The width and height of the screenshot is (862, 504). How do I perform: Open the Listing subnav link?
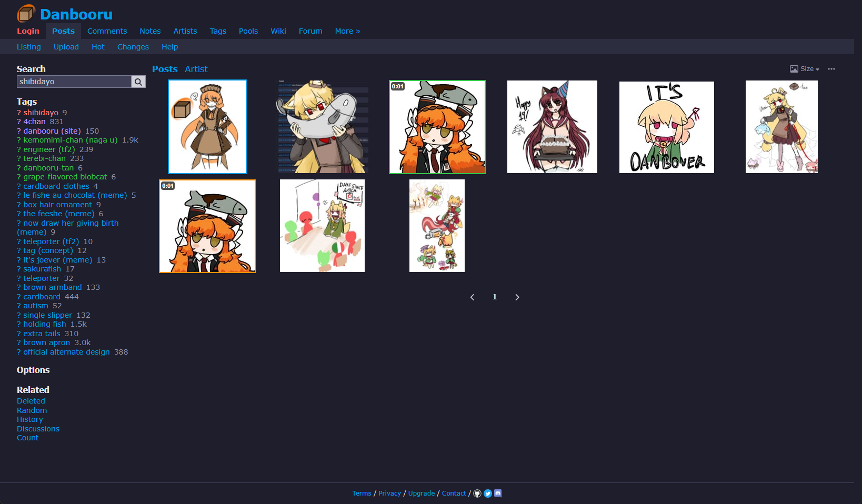[x=29, y=47]
